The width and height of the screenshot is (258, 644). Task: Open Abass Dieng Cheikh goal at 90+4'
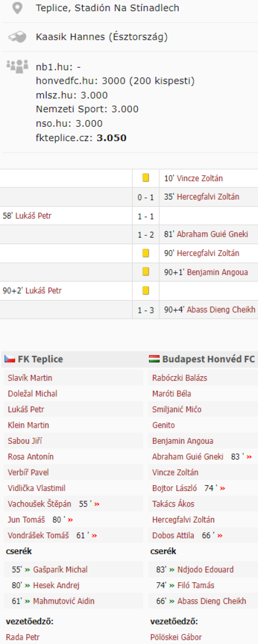(221, 310)
